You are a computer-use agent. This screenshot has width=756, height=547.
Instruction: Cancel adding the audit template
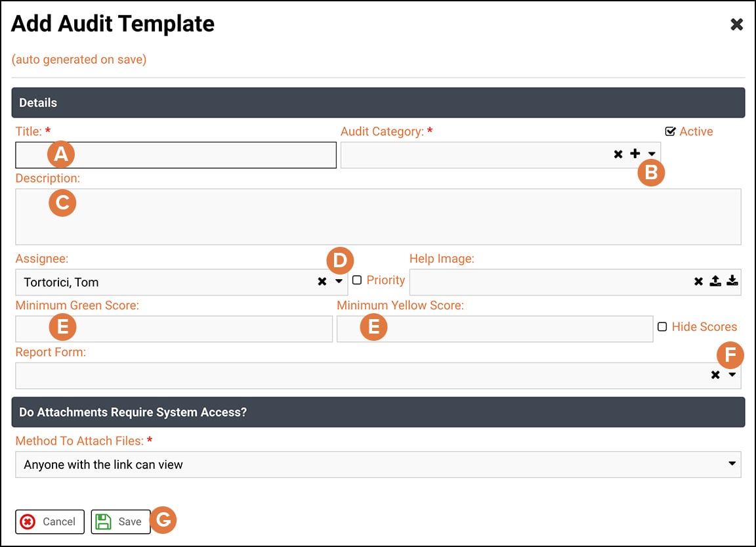click(49, 521)
